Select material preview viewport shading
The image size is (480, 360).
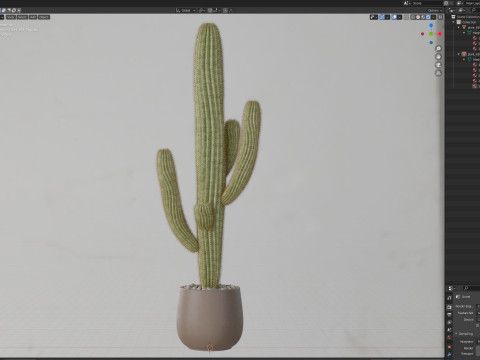tap(423, 17)
